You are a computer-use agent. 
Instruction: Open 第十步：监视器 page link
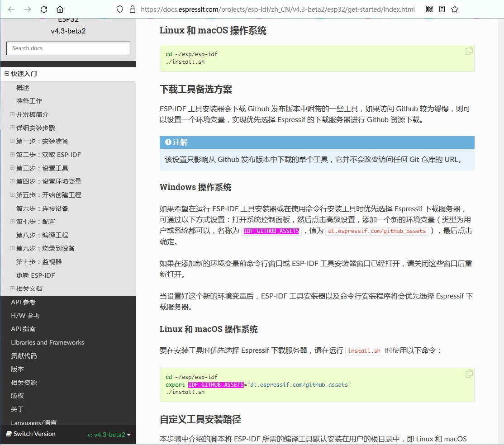pos(39,262)
